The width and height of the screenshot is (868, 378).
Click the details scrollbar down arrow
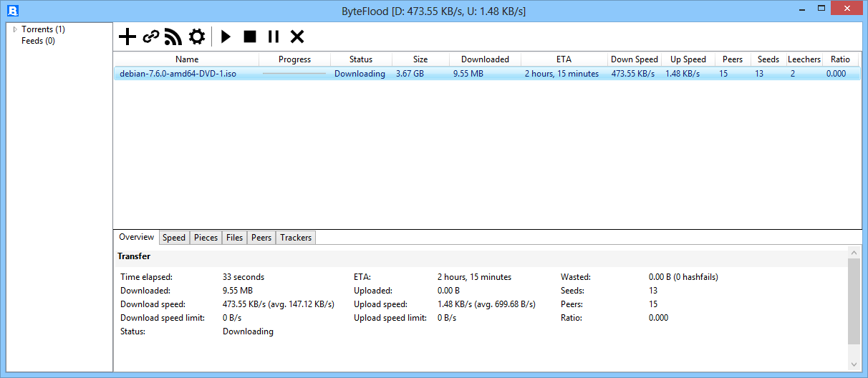point(854,364)
